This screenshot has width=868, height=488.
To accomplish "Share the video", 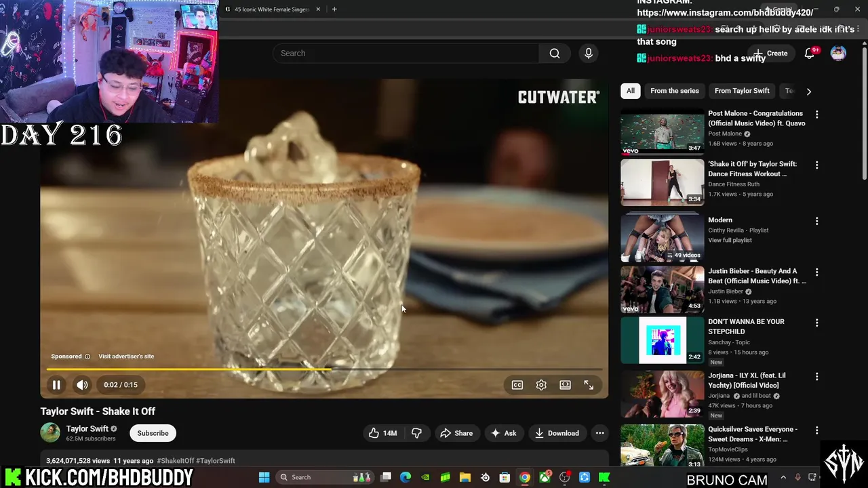I will coord(456,433).
